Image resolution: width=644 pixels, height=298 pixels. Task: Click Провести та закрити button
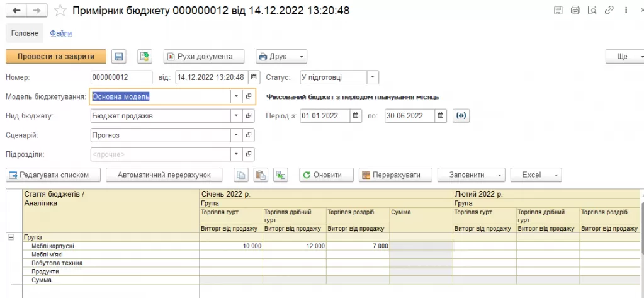(x=56, y=57)
